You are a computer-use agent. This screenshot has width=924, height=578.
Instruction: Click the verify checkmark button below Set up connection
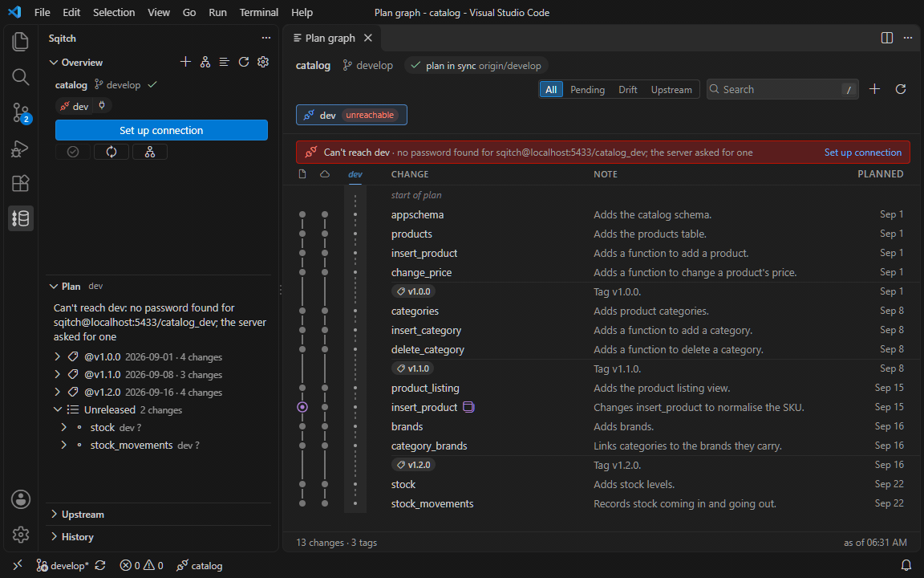point(73,153)
